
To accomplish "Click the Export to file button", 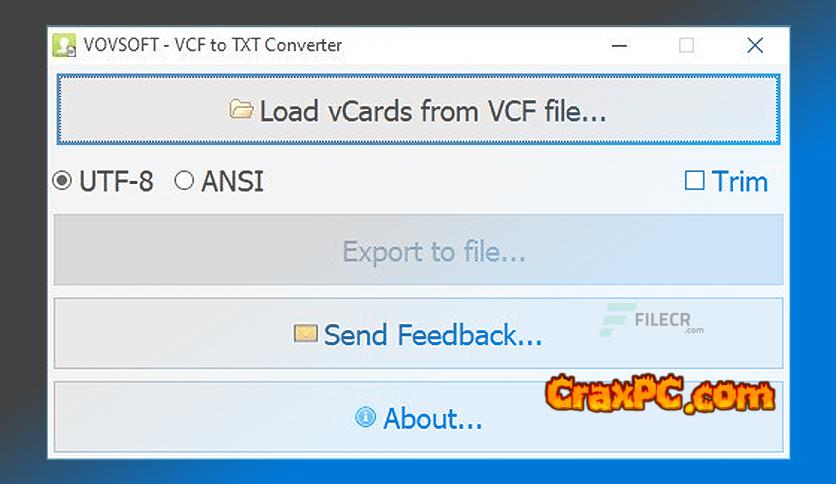I will (419, 250).
